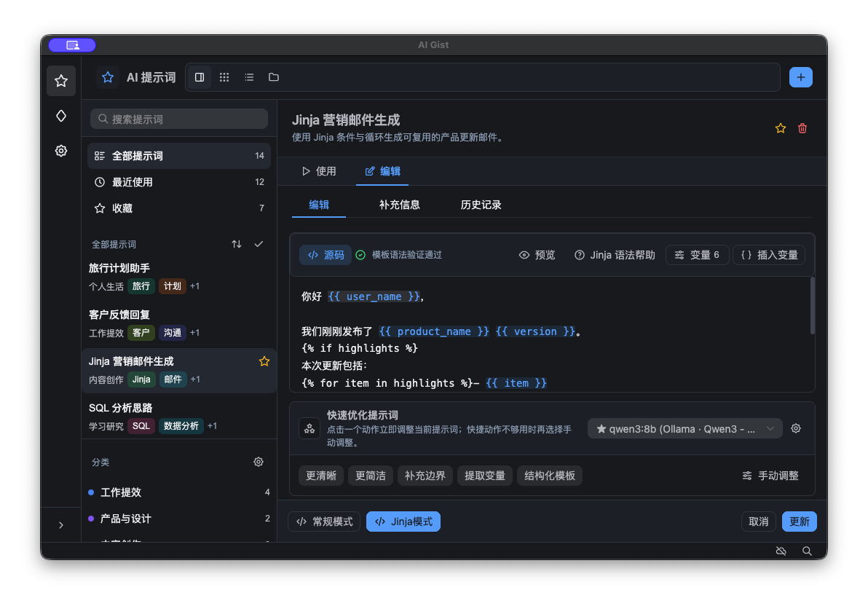This screenshot has height=606, width=868.
Task: Switch to 常规模式
Action: pyautogui.click(x=324, y=522)
